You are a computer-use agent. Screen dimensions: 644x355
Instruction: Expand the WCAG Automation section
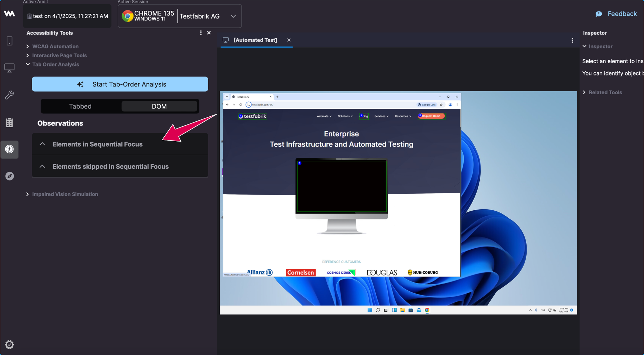click(55, 46)
